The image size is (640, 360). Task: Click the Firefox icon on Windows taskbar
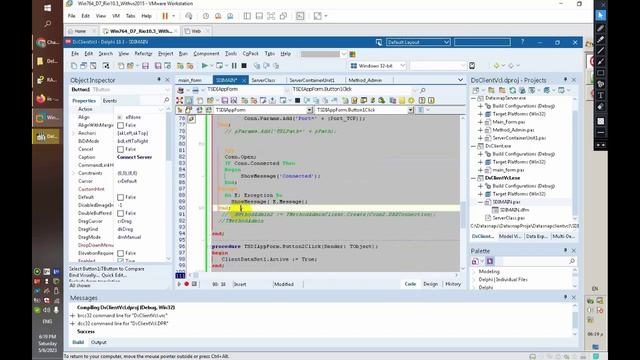pyautogui.click(x=40, y=98)
